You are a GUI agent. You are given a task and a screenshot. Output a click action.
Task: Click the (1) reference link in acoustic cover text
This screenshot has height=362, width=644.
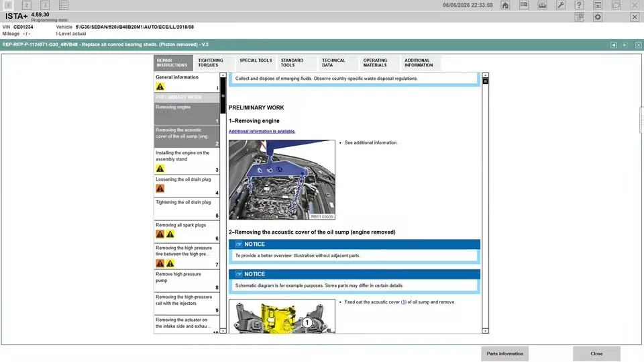(x=404, y=302)
